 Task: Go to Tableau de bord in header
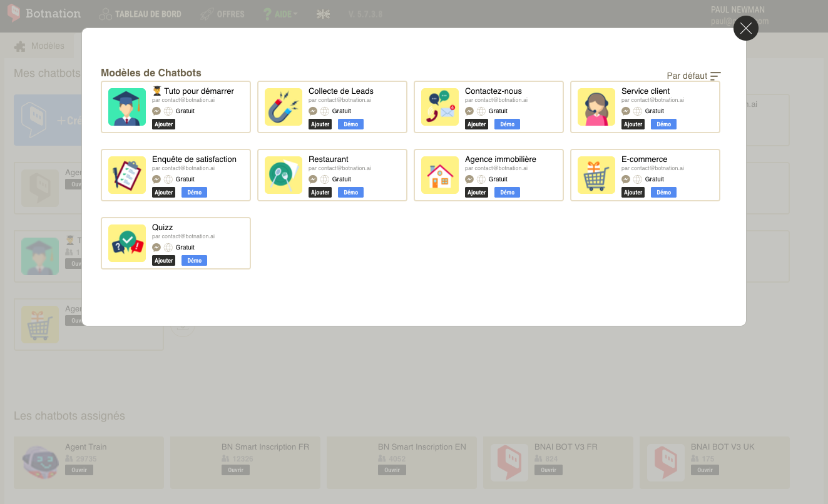click(141, 14)
